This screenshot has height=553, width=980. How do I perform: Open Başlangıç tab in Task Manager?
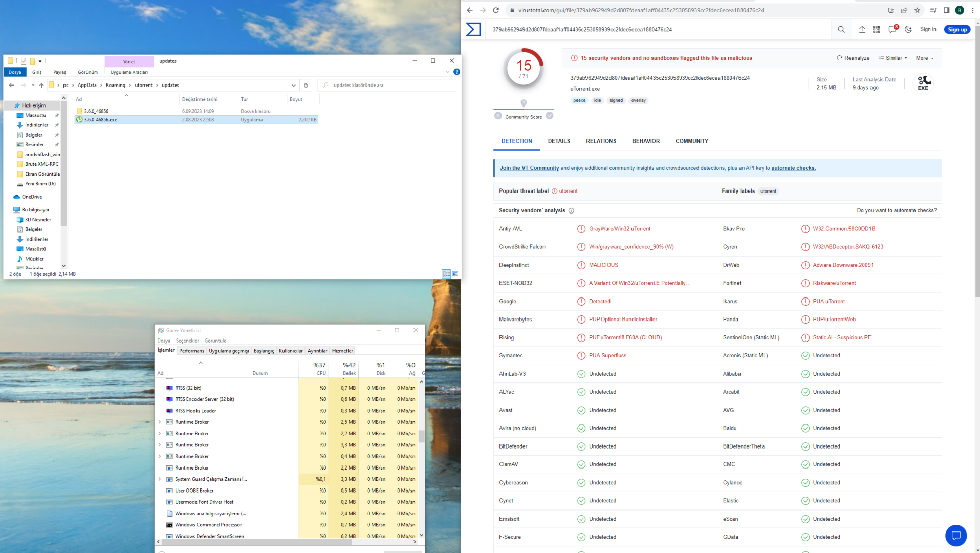coord(264,351)
